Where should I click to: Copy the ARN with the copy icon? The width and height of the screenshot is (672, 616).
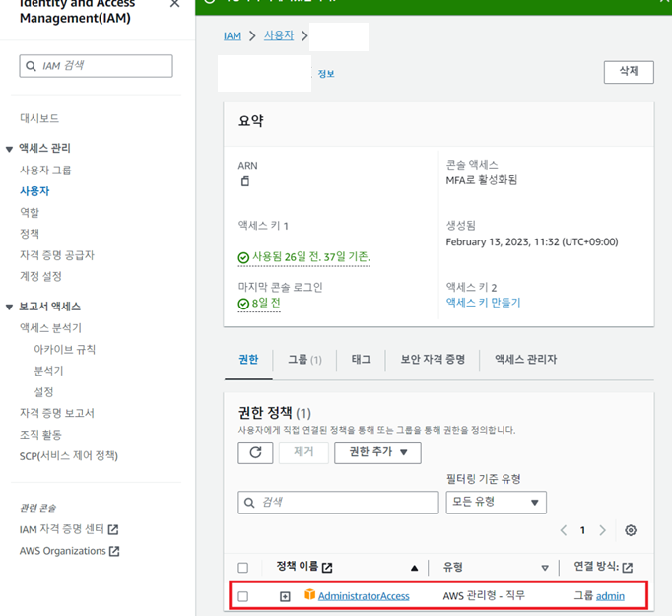[244, 181]
